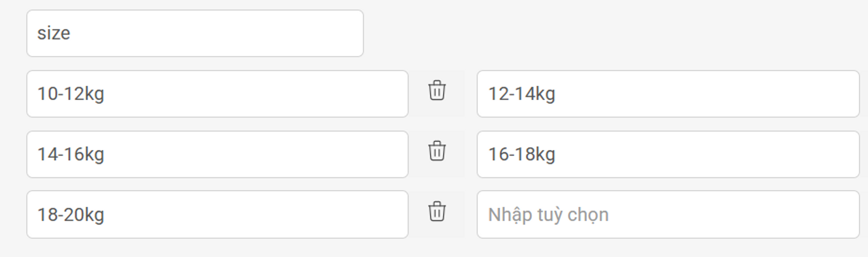Focus the size variant name field
Viewport: 868px width, 257px height.
coord(195,33)
